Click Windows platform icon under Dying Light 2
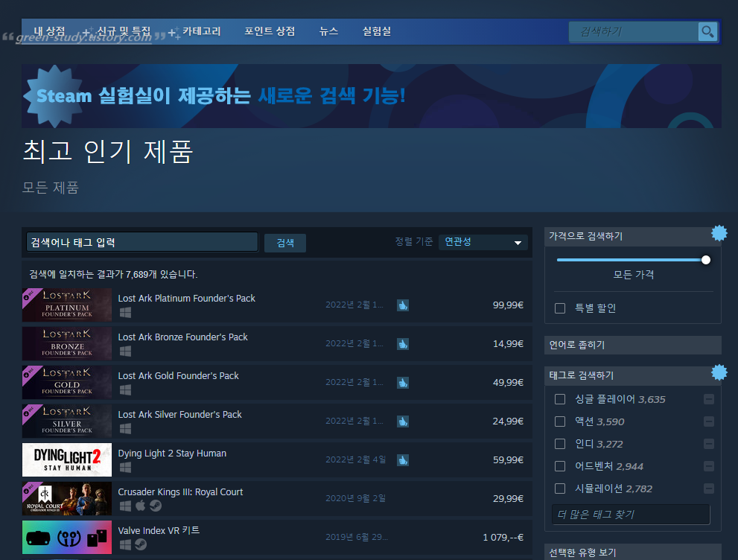738x560 pixels. click(x=125, y=467)
